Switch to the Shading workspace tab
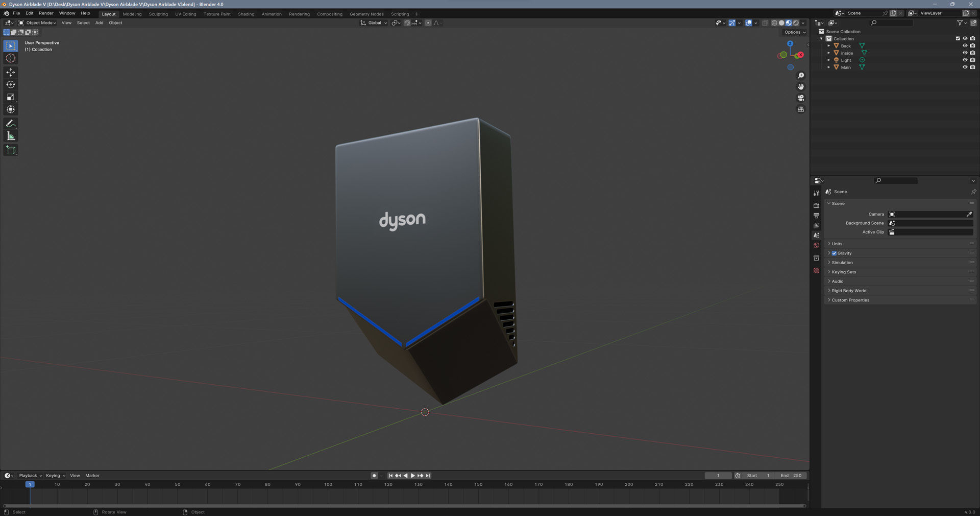 246,14
